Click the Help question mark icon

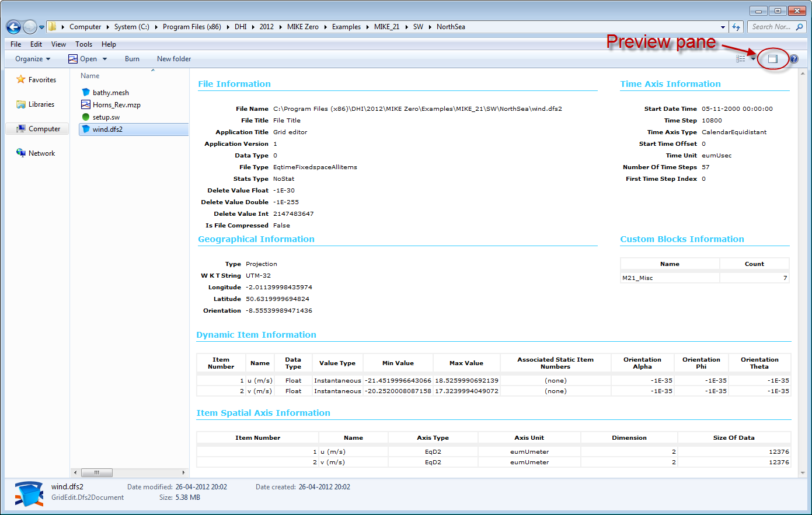click(794, 59)
